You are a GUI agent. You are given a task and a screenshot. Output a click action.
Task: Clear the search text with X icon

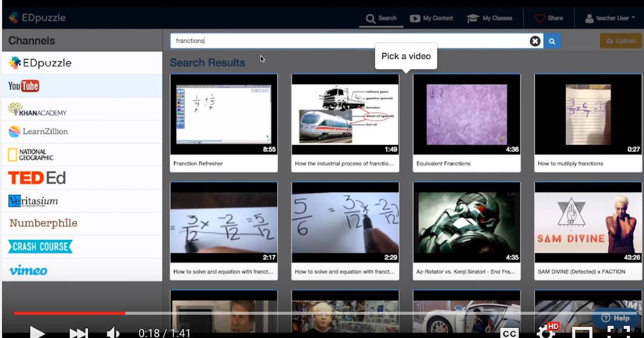[535, 41]
